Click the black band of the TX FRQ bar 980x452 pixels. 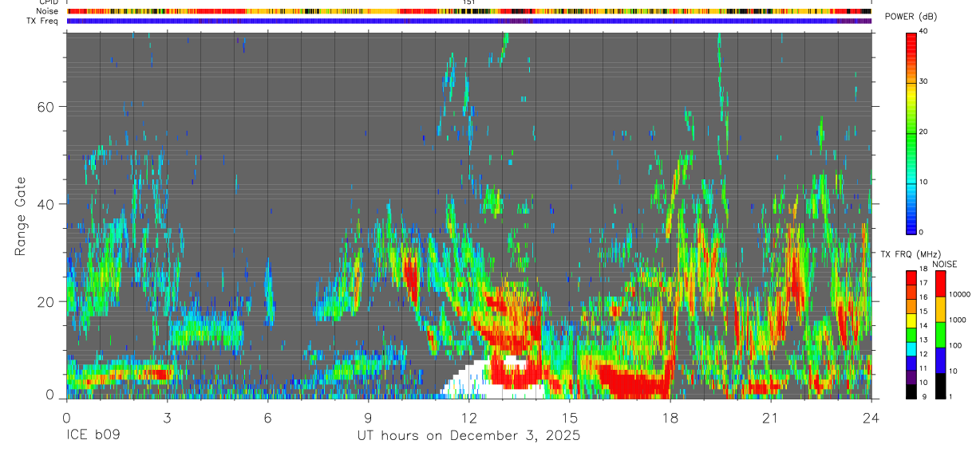tap(911, 391)
